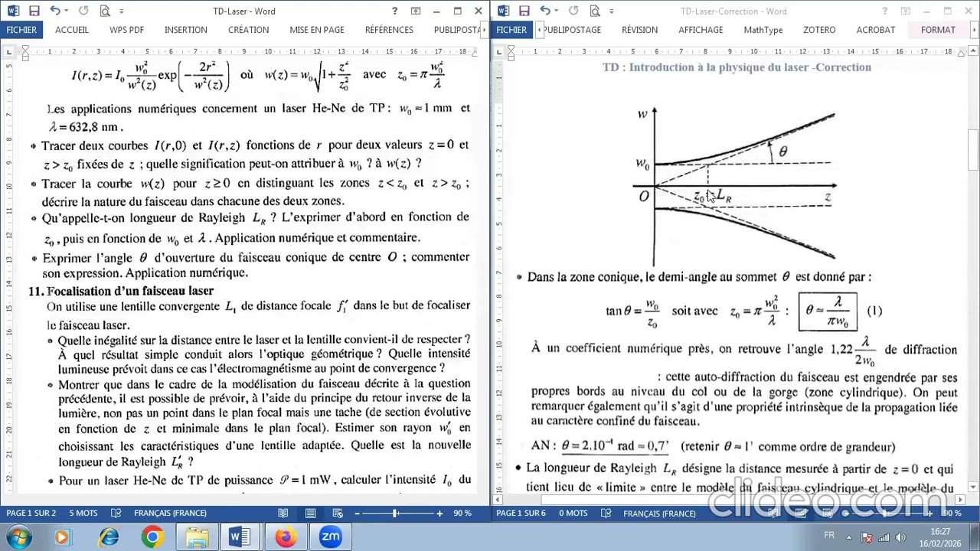
Task: Open print preview in TD-Laser-Correction window
Action: (x=594, y=11)
